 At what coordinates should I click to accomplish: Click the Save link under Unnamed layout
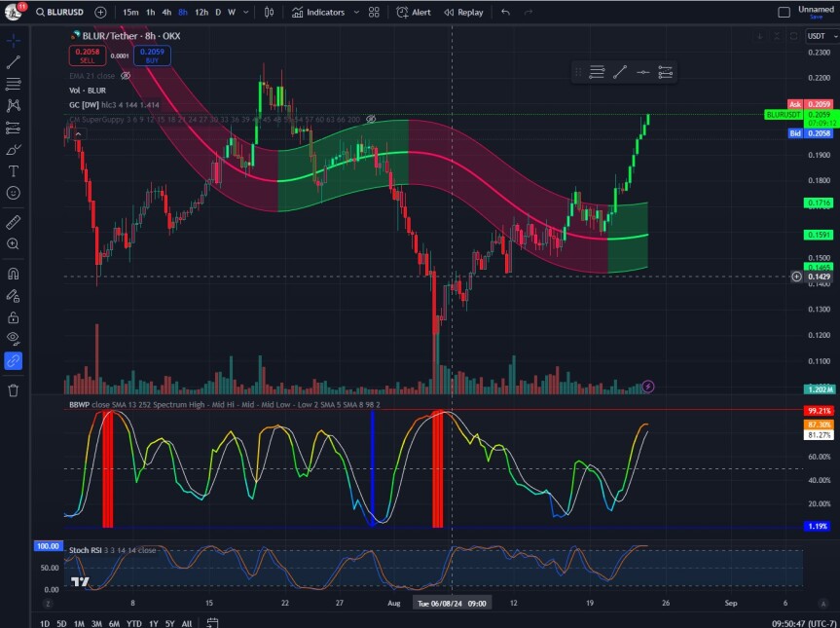click(x=816, y=18)
